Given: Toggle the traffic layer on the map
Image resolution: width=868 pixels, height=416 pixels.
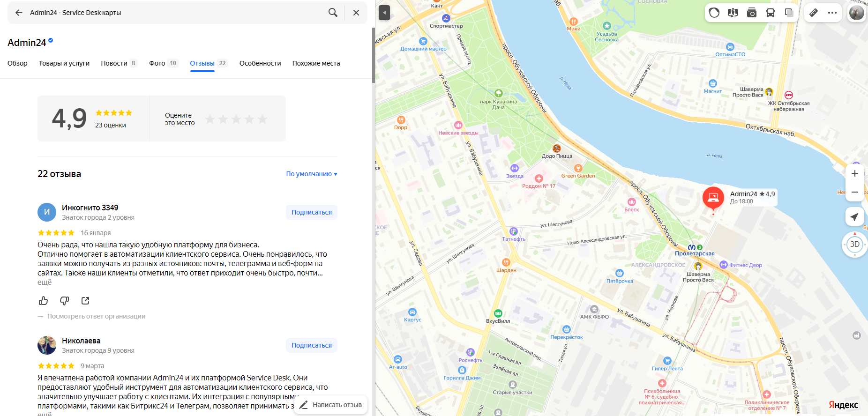Looking at the screenshot, I should pyautogui.click(x=714, y=13).
